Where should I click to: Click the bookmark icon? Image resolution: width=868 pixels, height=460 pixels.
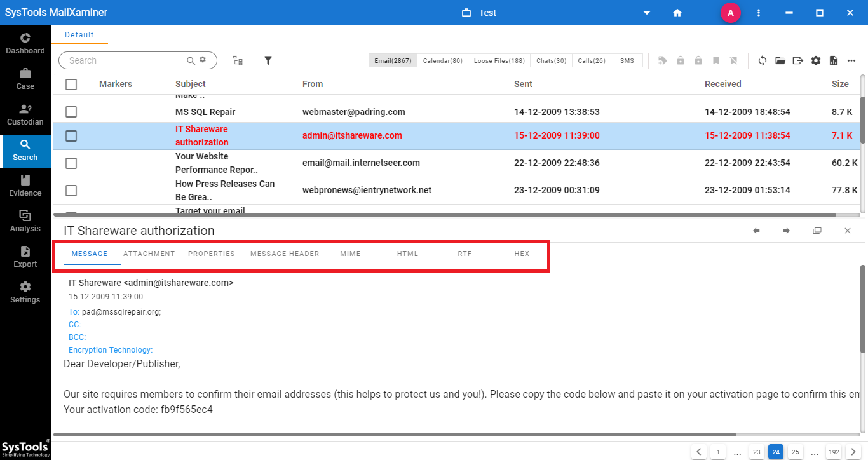716,60
